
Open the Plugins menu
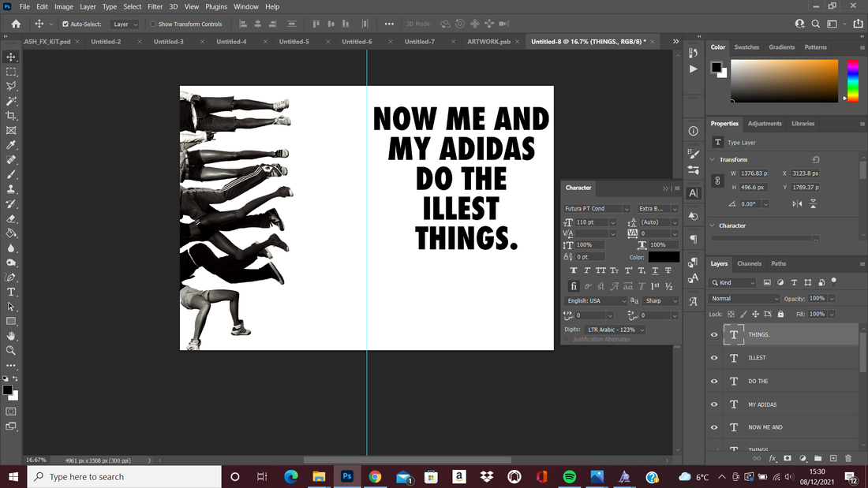click(x=216, y=6)
